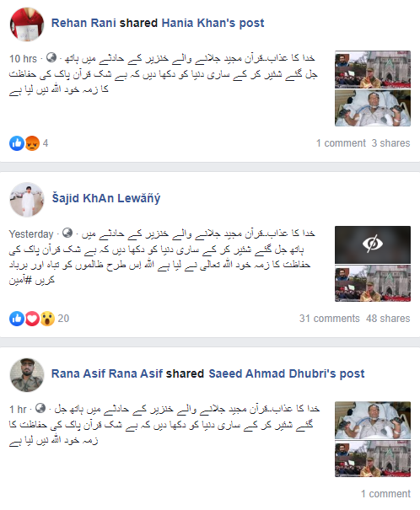Open Rana Asif's profile avatar
Viewport: 420px width, 510px height.
(x=27, y=374)
